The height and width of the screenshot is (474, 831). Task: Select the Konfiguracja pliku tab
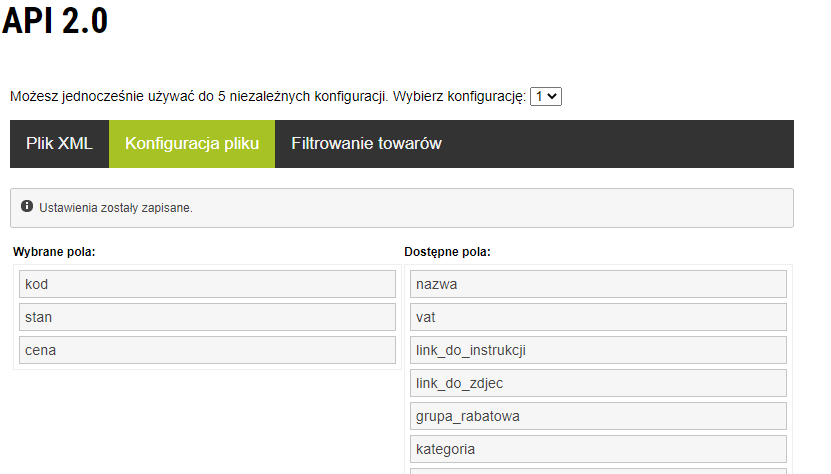pos(192,144)
